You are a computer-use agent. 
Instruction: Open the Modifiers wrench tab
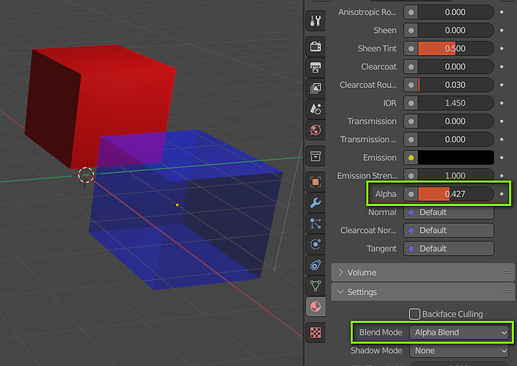[315, 203]
